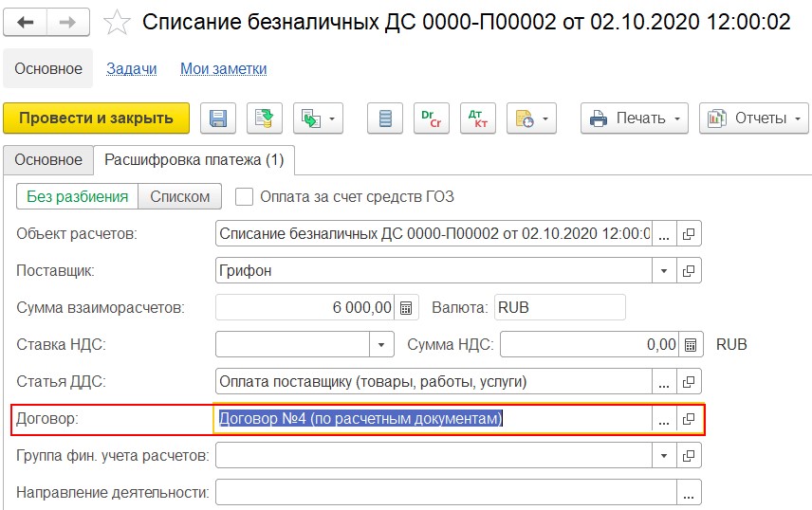
Task: Expand the Печать dropdown menu
Action: [x=634, y=118]
